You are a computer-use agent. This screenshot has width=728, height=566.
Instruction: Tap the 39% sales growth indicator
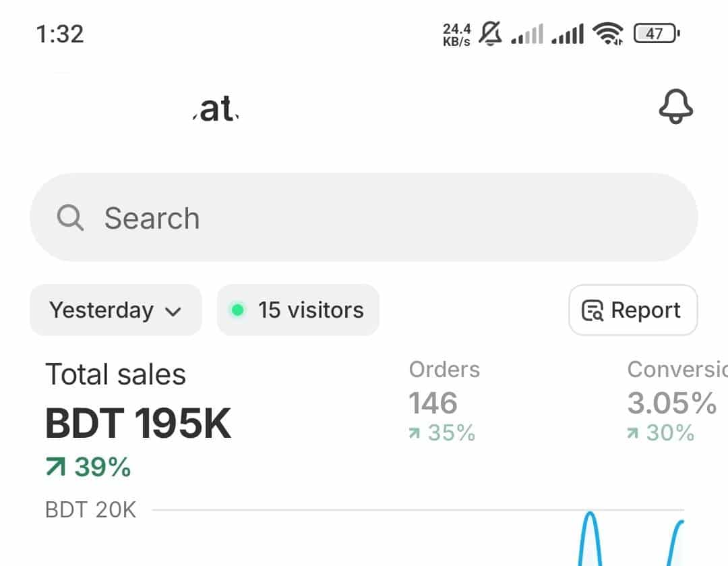88,467
